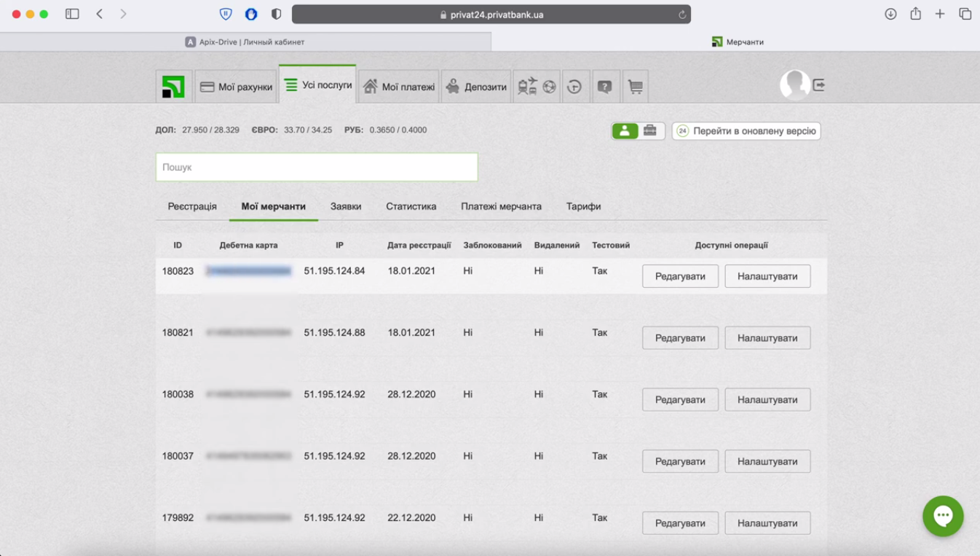
Task: Open the help question mark icon
Action: [x=604, y=87]
